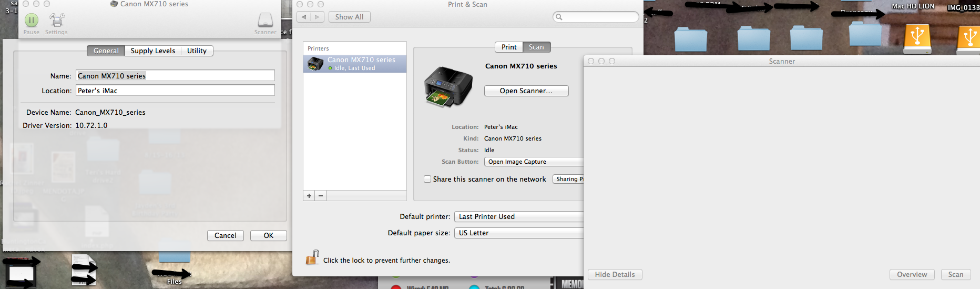
Task: Open the Default paper size dropdown
Action: 519,233
